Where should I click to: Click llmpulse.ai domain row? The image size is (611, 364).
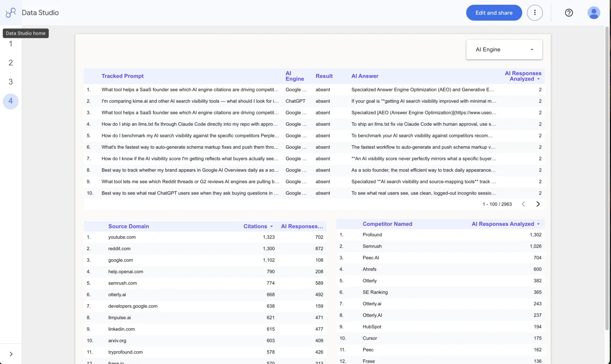click(x=205, y=317)
